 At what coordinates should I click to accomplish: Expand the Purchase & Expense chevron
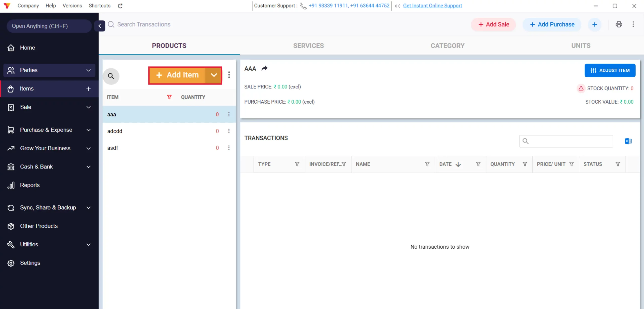[x=89, y=130]
